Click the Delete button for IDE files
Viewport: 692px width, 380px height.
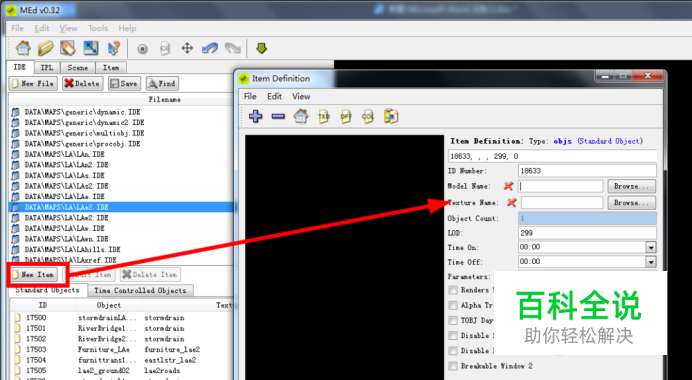point(83,83)
